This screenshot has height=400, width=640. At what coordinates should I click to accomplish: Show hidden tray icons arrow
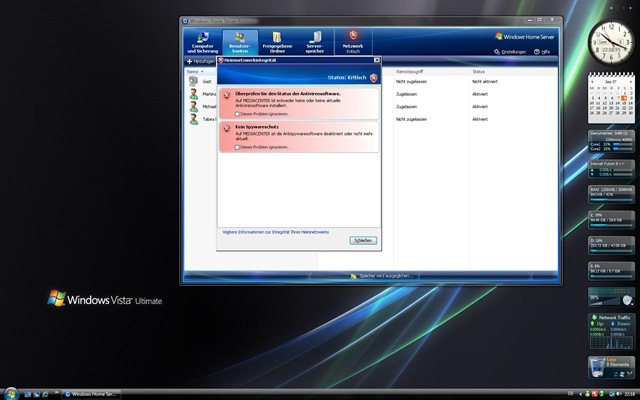[x=580, y=394]
